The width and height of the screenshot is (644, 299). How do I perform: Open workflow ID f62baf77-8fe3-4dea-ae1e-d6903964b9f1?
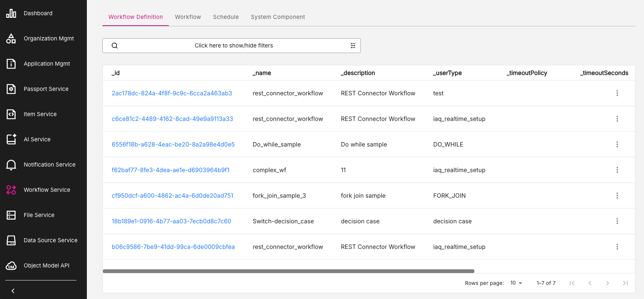(x=171, y=170)
